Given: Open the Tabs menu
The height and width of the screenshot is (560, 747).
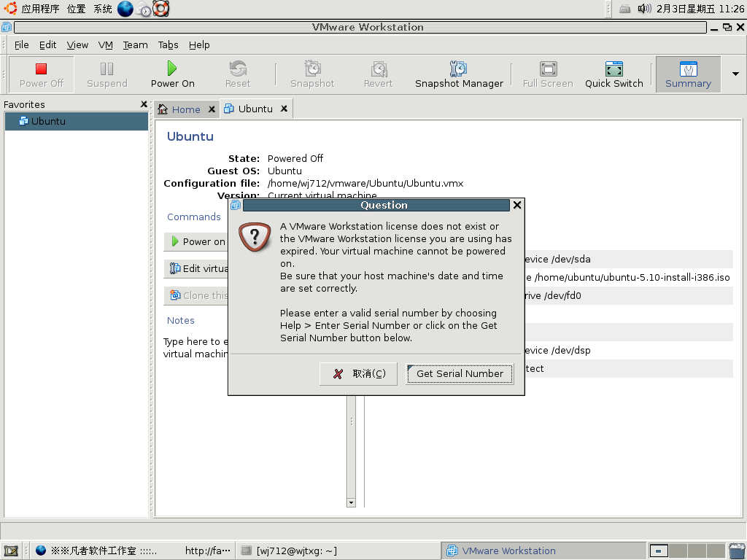Looking at the screenshot, I should tap(169, 44).
